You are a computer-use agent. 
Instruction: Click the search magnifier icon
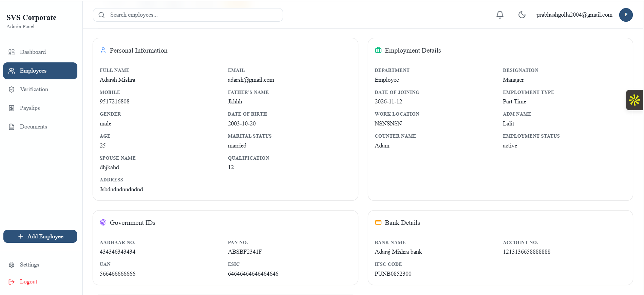click(101, 15)
